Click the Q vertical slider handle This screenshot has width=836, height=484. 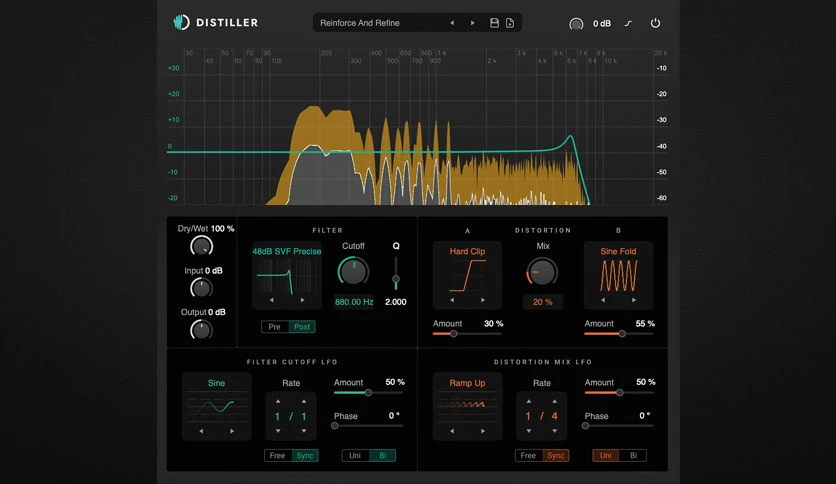tap(396, 279)
